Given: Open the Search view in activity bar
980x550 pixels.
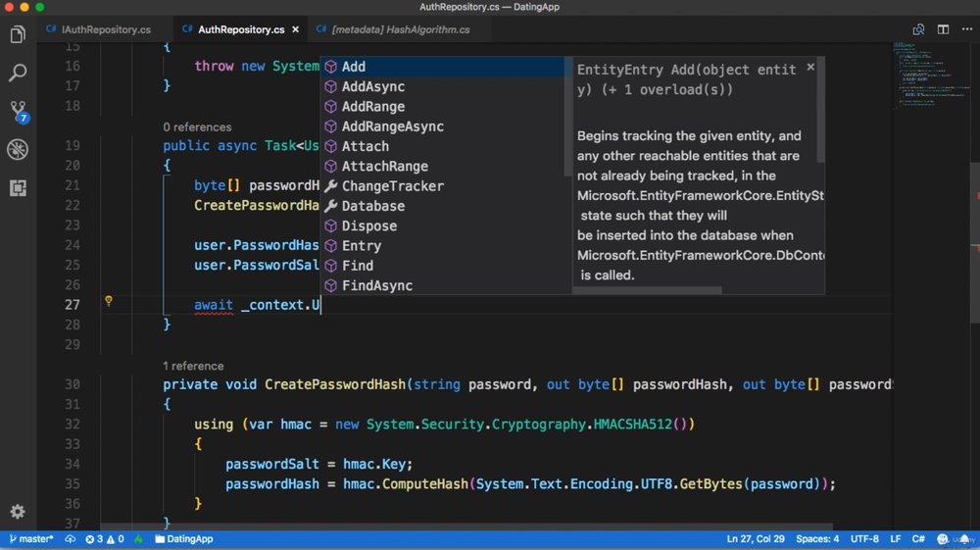Looking at the screenshot, I should coord(18,74).
